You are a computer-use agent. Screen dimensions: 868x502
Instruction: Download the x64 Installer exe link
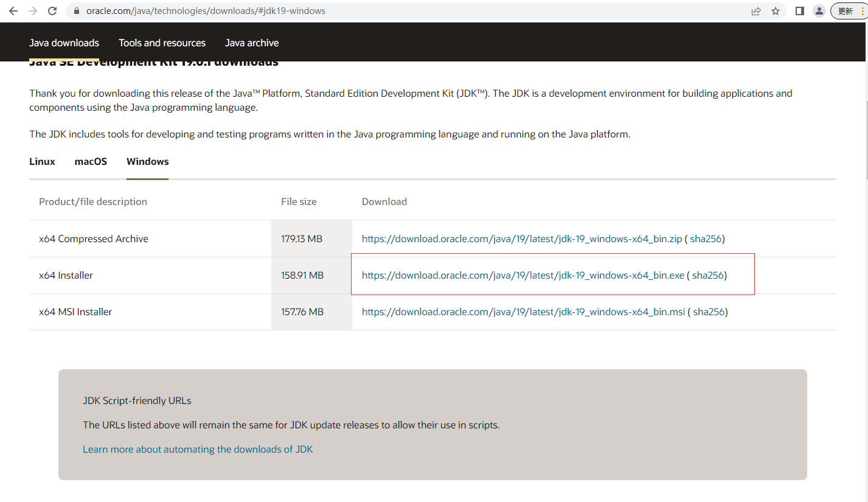click(523, 275)
